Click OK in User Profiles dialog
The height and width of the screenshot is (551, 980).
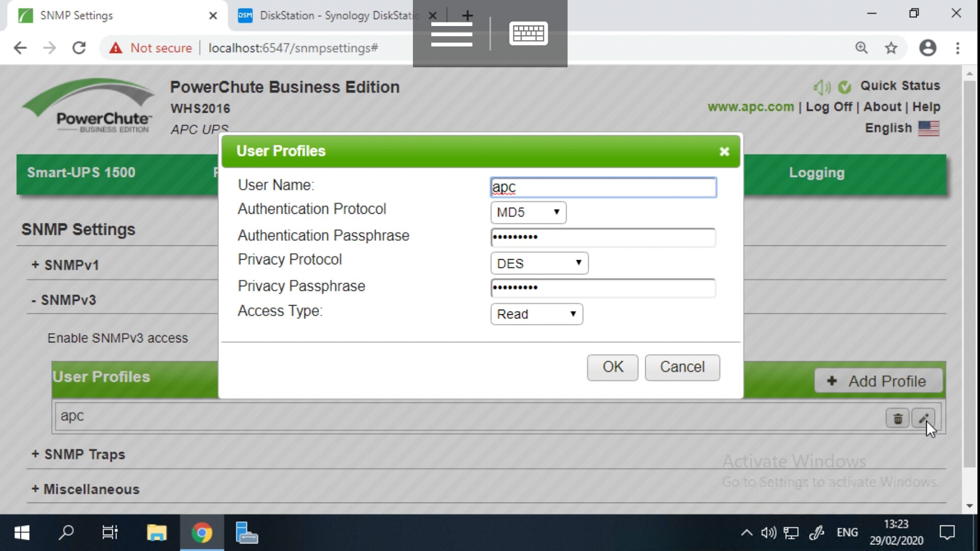(x=612, y=367)
